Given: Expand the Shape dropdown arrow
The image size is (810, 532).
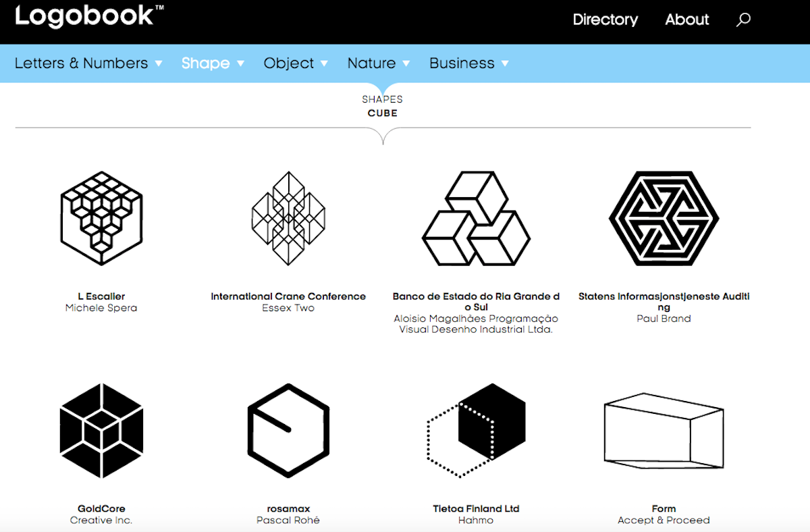Looking at the screenshot, I should click(240, 63).
